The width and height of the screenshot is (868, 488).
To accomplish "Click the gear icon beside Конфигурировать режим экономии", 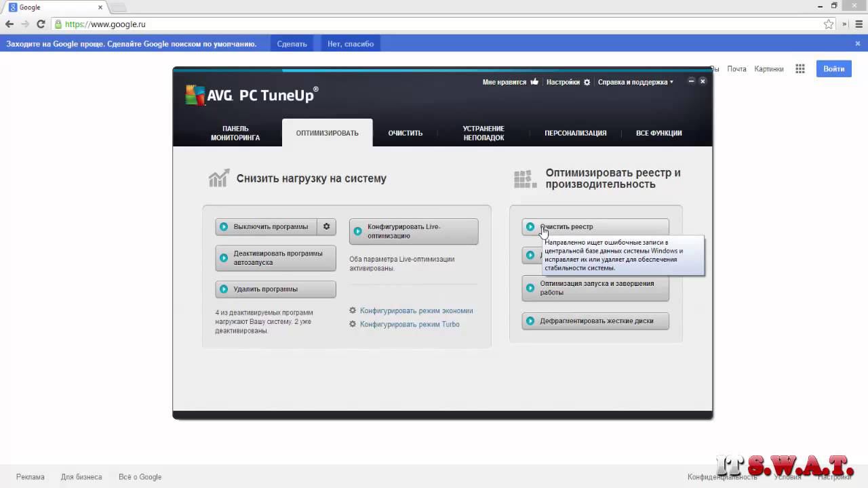I will [353, 310].
